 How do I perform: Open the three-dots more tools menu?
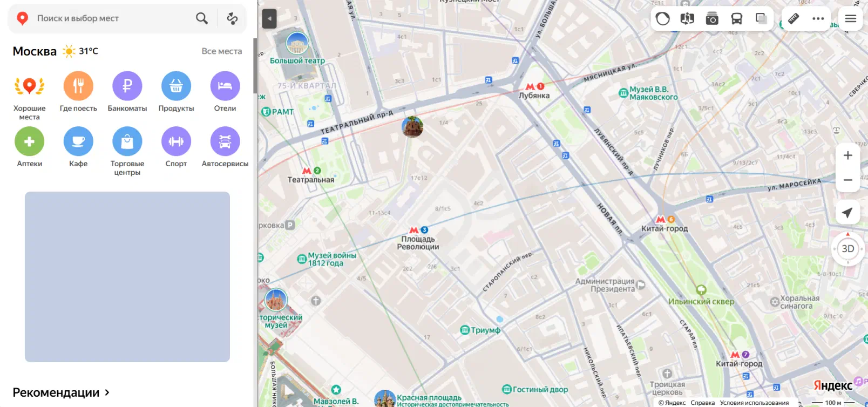pyautogui.click(x=818, y=19)
